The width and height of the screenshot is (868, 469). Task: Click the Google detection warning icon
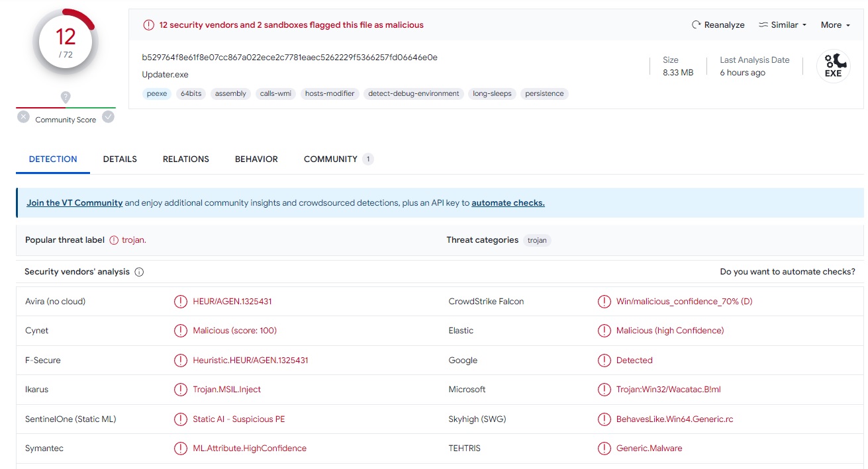pyautogui.click(x=604, y=361)
